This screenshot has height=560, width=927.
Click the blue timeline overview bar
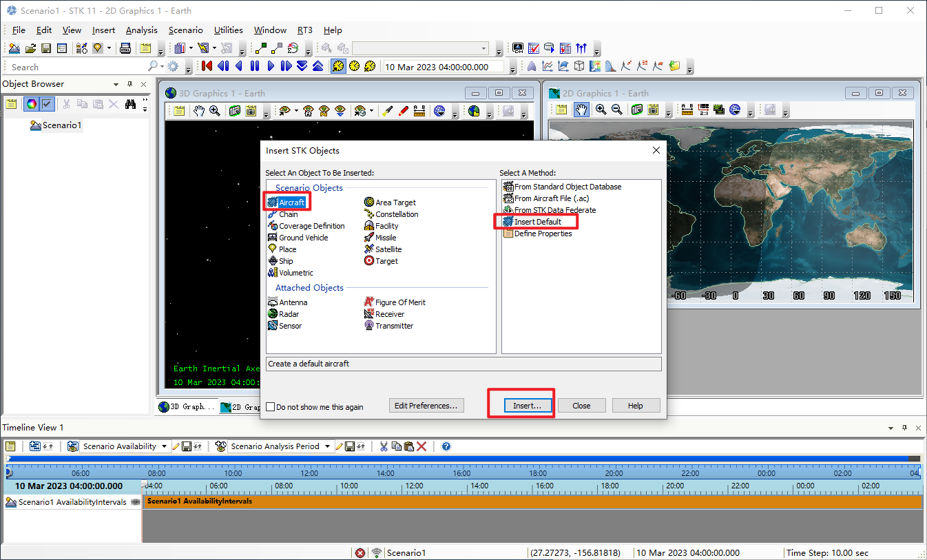458,458
